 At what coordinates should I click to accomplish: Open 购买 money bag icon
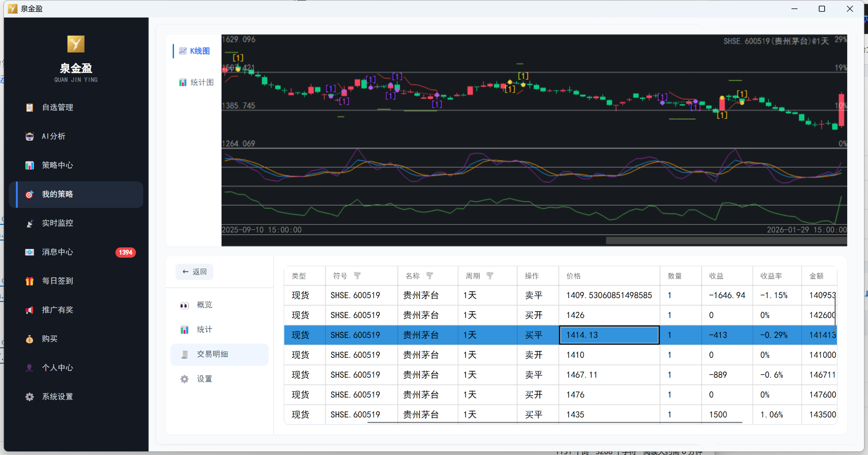pyautogui.click(x=30, y=339)
